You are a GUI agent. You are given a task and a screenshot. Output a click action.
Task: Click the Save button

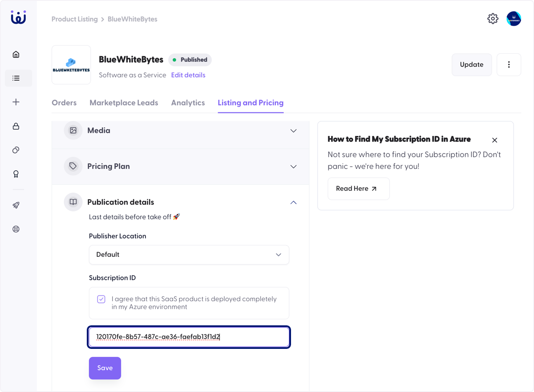point(105,368)
